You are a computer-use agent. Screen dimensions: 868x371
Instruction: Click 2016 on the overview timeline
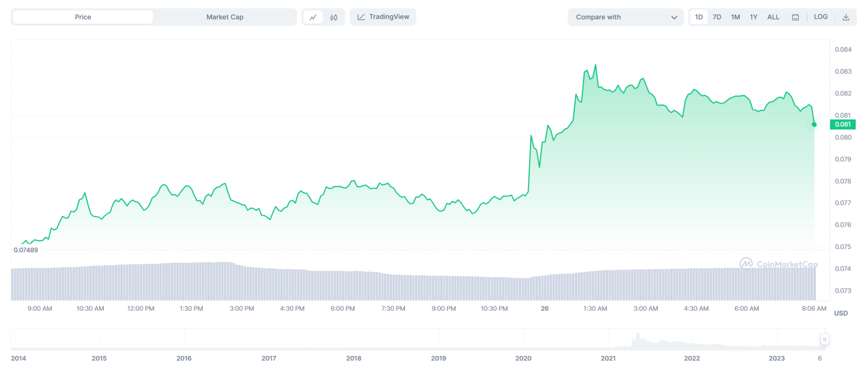click(184, 358)
